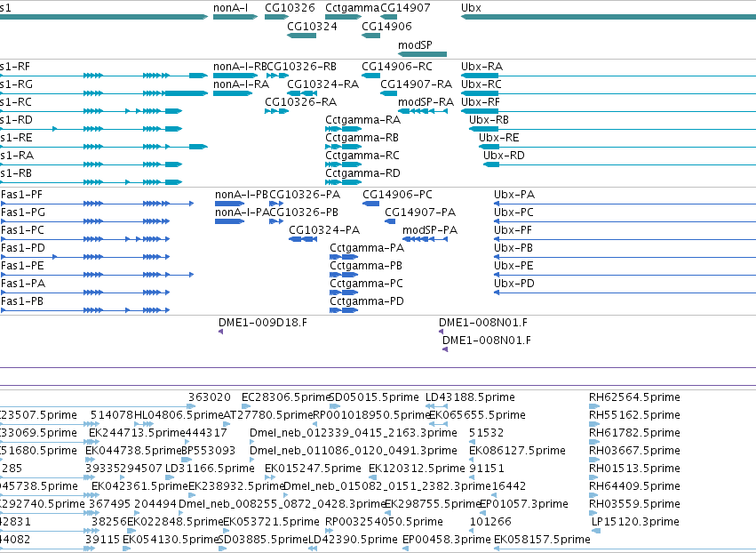Select the Fas1-PE protein label
Screen dimensions: 756x553
tap(22, 266)
